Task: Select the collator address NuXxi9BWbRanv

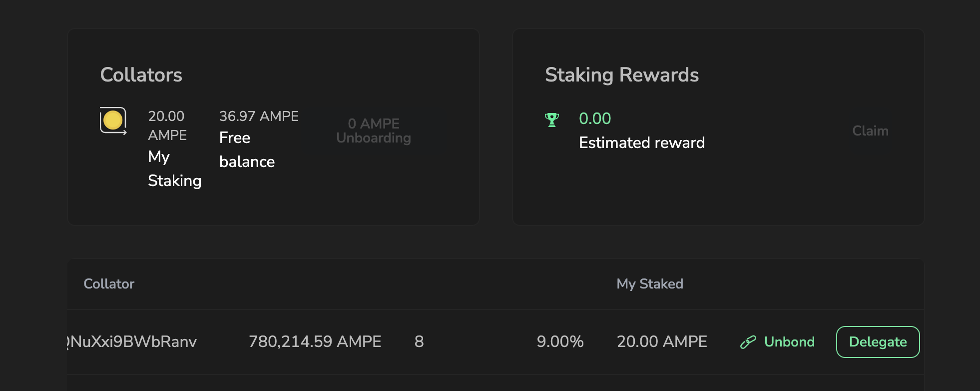Action: (x=132, y=341)
